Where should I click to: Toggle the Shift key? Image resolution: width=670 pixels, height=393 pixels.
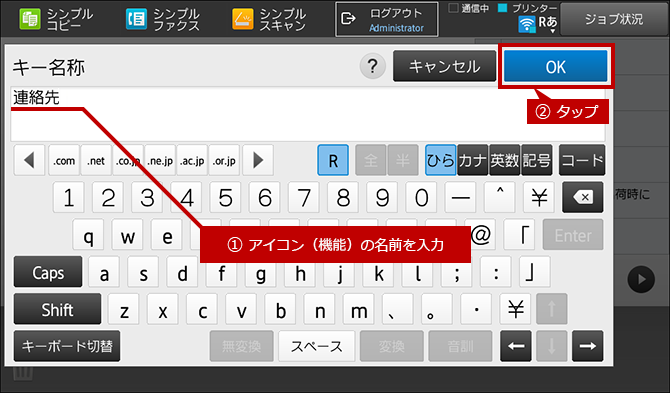(x=57, y=309)
